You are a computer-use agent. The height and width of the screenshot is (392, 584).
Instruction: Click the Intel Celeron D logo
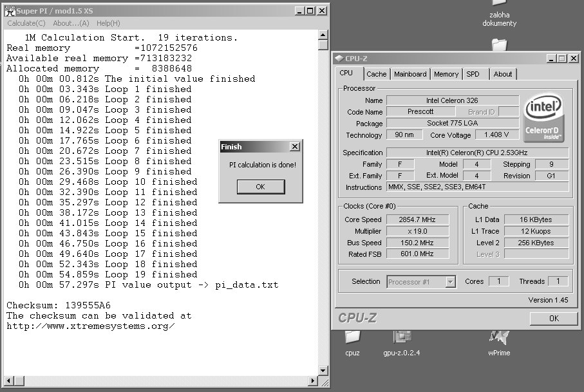[543, 118]
